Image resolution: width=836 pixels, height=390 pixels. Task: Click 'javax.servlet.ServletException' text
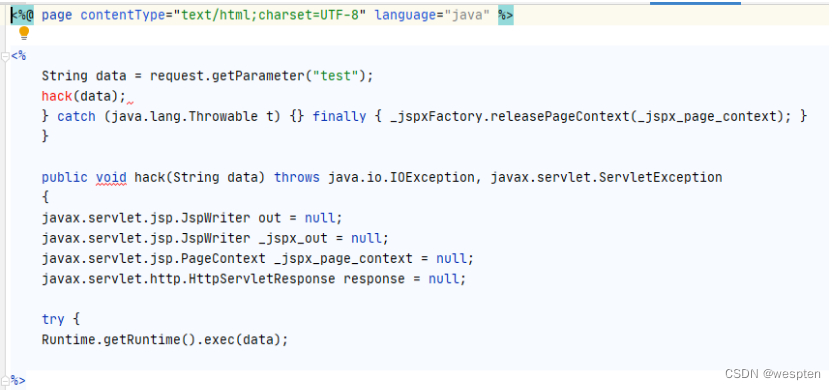606,177
